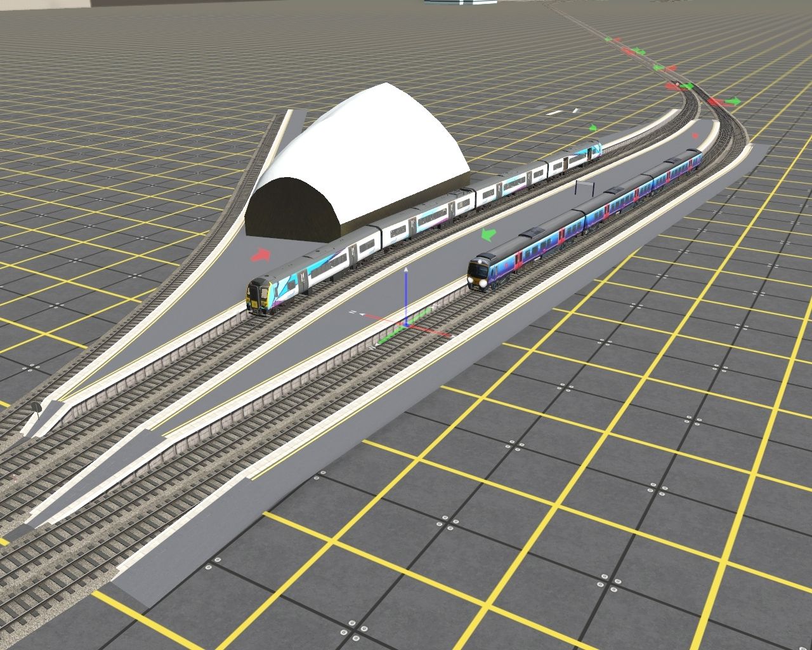The height and width of the screenshot is (650, 812).
Task: Select the red dot marker on the far platform
Action: coord(695,135)
